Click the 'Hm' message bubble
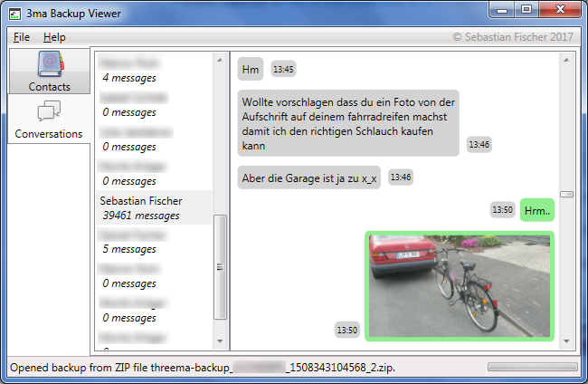The image size is (588, 384). click(251, 69)
